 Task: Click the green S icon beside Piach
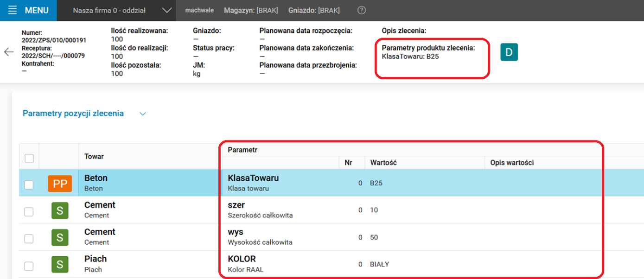pyautogui.click(x=60, y=264)
